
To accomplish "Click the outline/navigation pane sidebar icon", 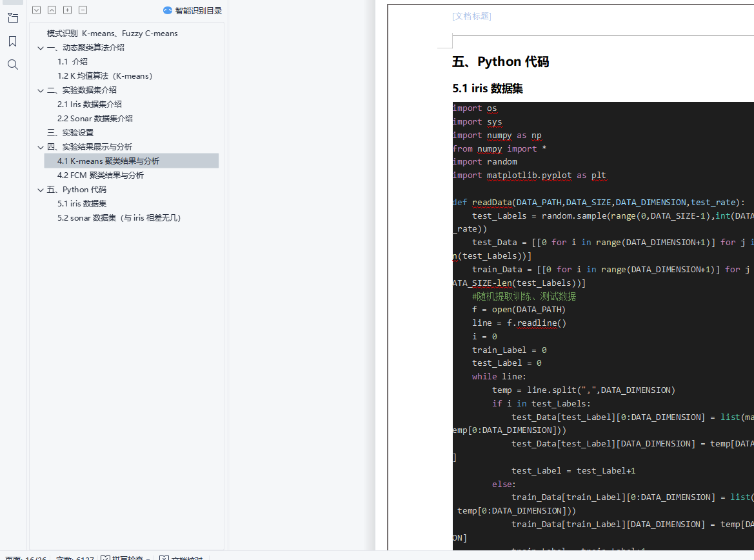I will coord(12,18).
